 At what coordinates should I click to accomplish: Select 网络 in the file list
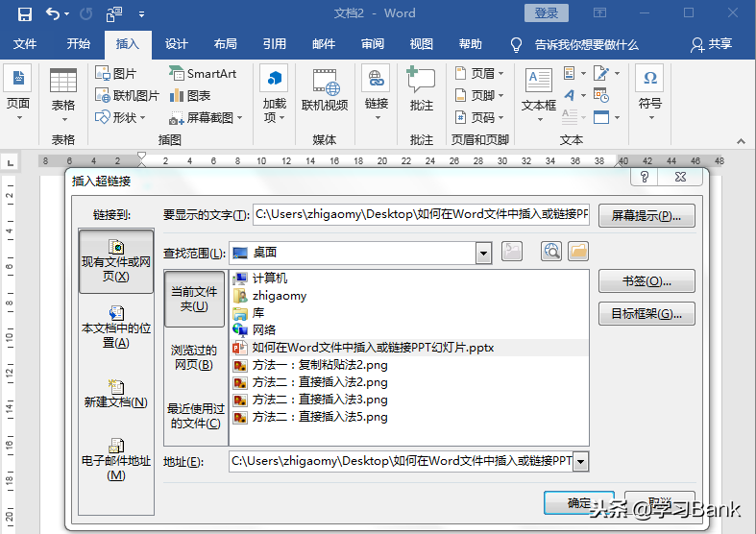[x=410, y=330]
